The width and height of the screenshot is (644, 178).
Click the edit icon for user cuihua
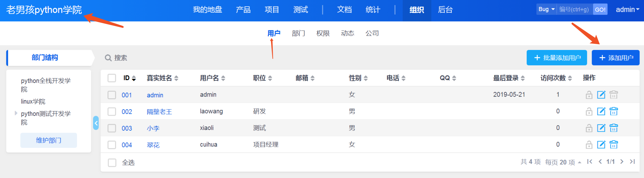coord(601,145)
